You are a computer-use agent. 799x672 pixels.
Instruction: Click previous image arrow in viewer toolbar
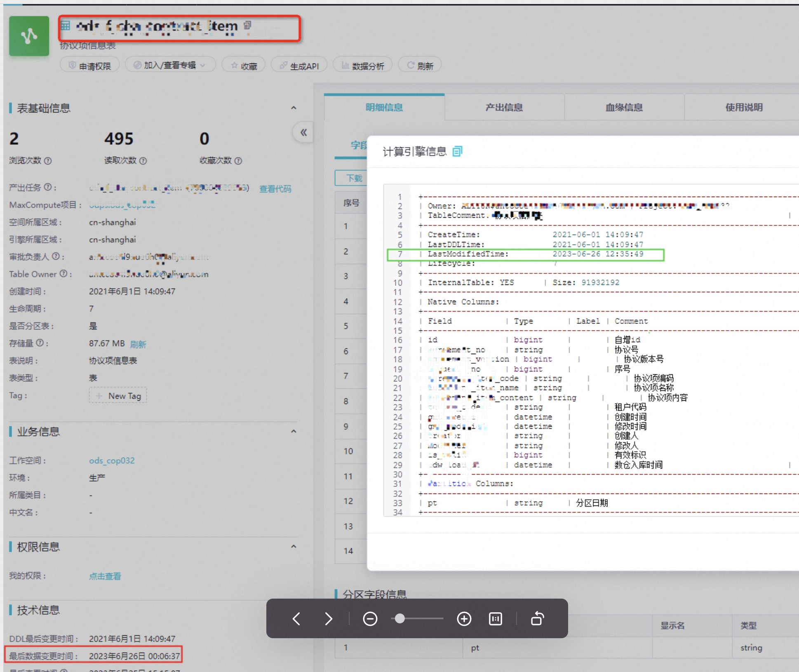296,619
